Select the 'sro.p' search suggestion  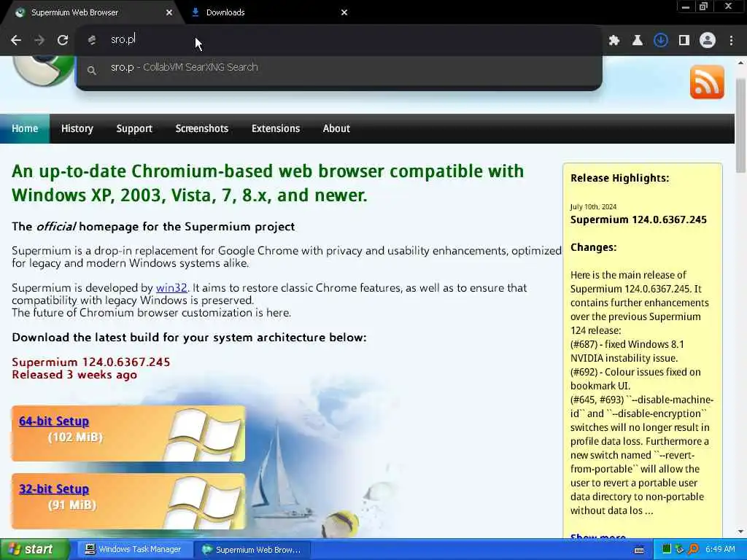click(338, 68)
